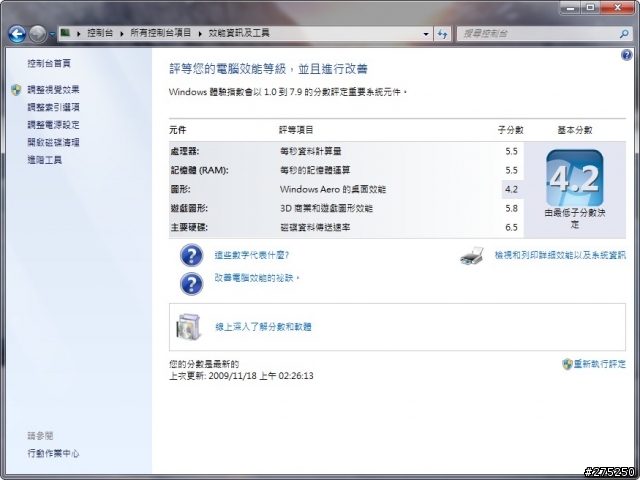Open 調整電源設定 sidebar link

[x=53, y=125]
